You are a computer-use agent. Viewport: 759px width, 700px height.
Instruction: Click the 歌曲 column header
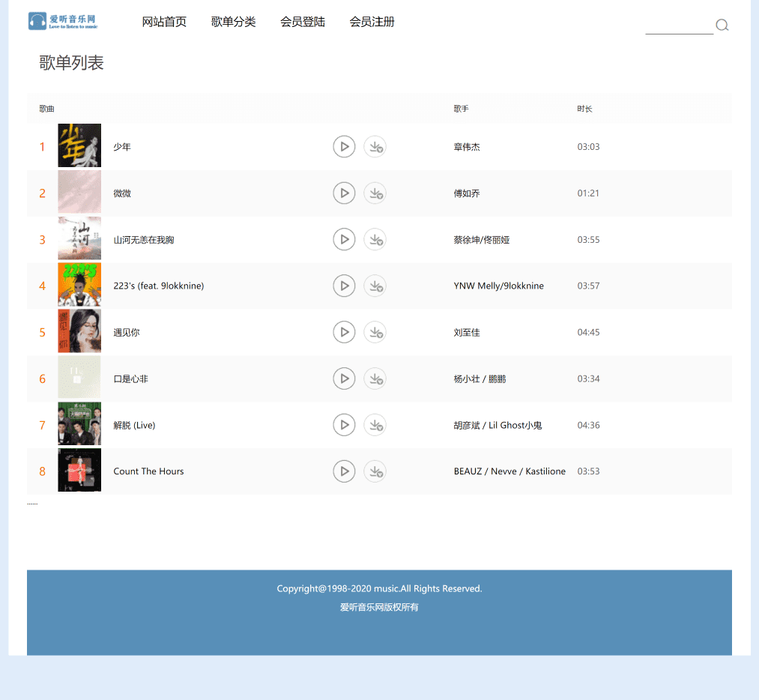(46, 109)
